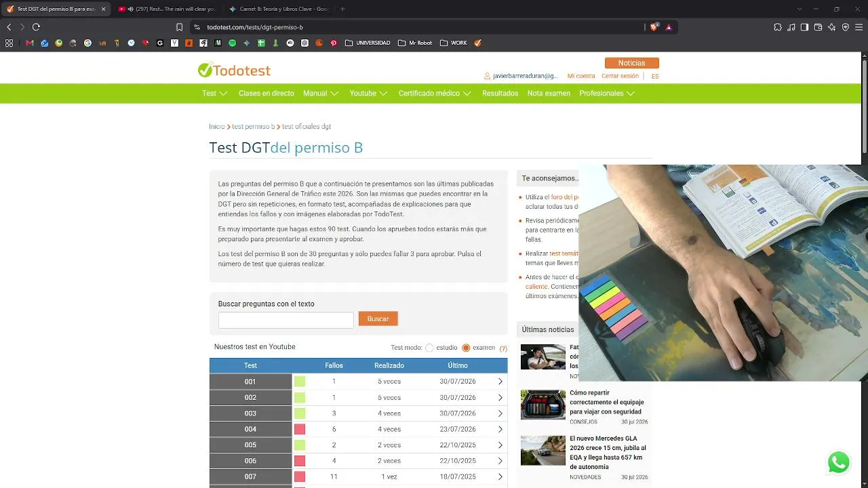Bookmark this page using address bar icon

(x=179, y=27)
